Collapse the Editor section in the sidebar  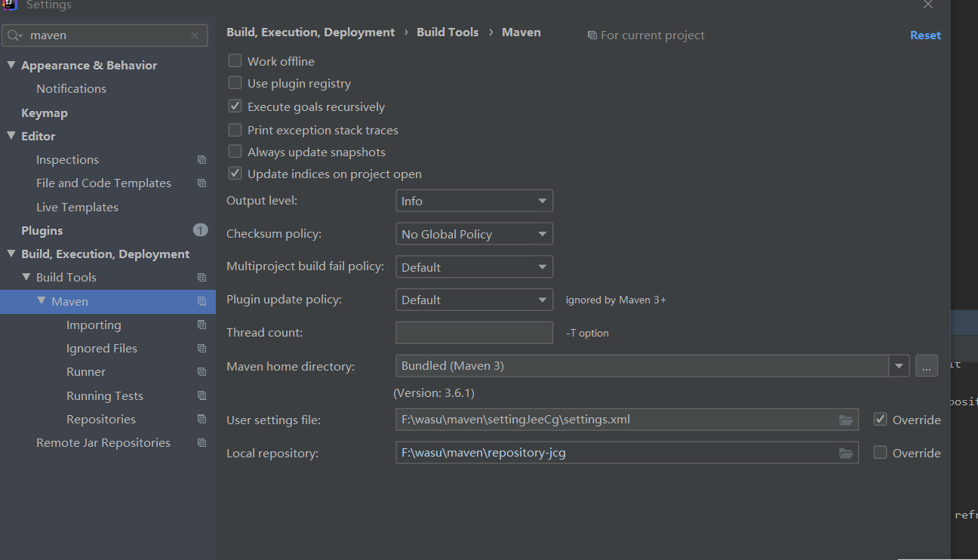[11, 136]
